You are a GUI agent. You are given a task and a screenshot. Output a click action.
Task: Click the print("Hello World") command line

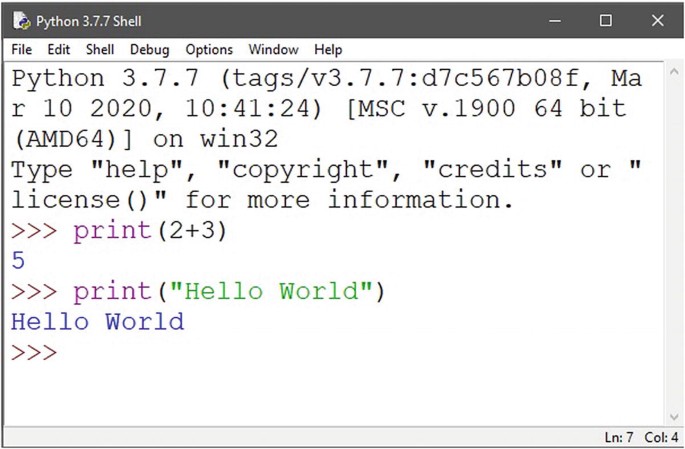click(228, 292)
